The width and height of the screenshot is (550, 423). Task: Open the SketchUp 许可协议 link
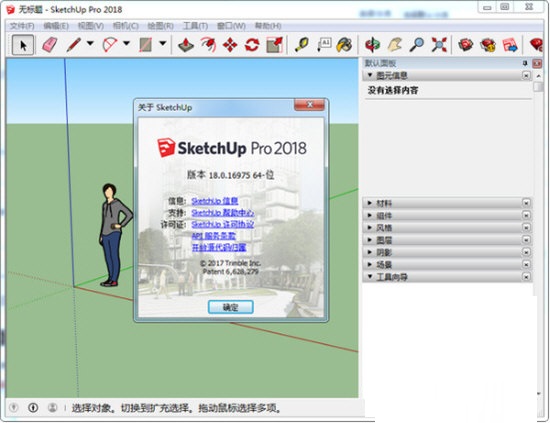click(x=223, y=224)
